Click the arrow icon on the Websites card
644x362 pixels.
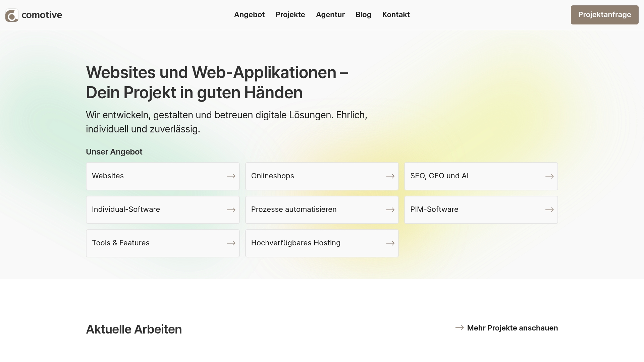(231, 176)
